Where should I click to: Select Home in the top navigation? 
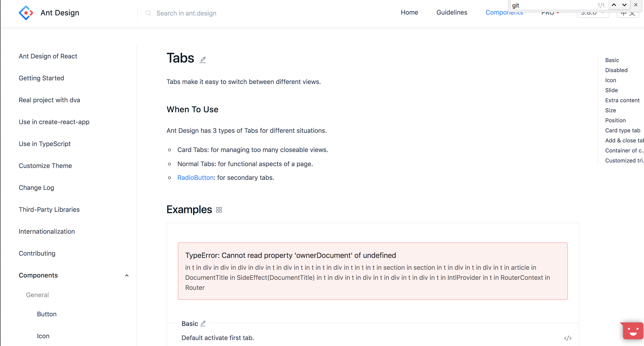click(x=409, y=12)
